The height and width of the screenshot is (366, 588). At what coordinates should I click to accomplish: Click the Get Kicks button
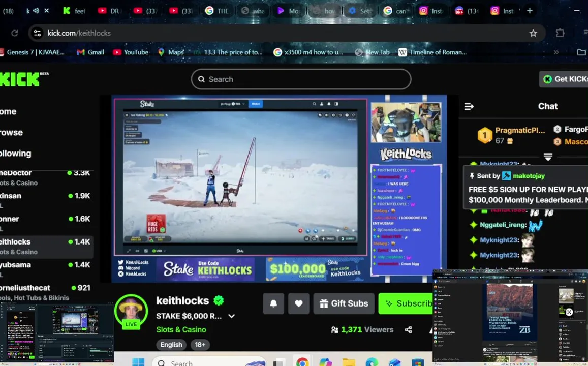[x=564, y=79]
